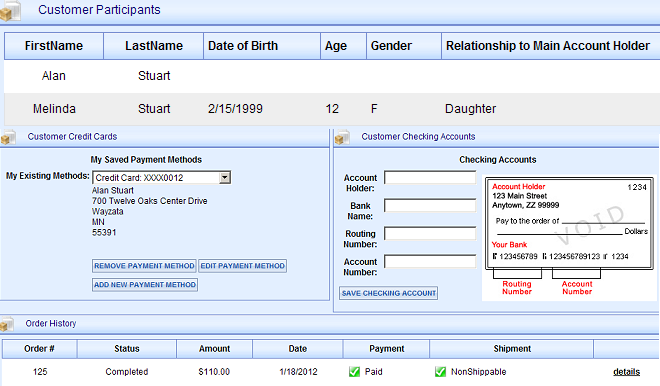660x386 pixels.
Task: Click the Save Checking Account button
Action: [389, 293]
